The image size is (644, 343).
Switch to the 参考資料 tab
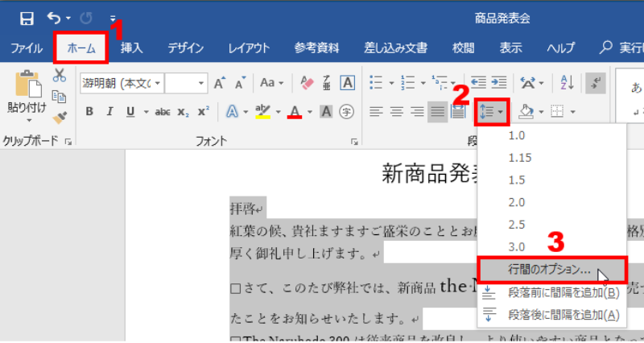(x=316, y=48)
